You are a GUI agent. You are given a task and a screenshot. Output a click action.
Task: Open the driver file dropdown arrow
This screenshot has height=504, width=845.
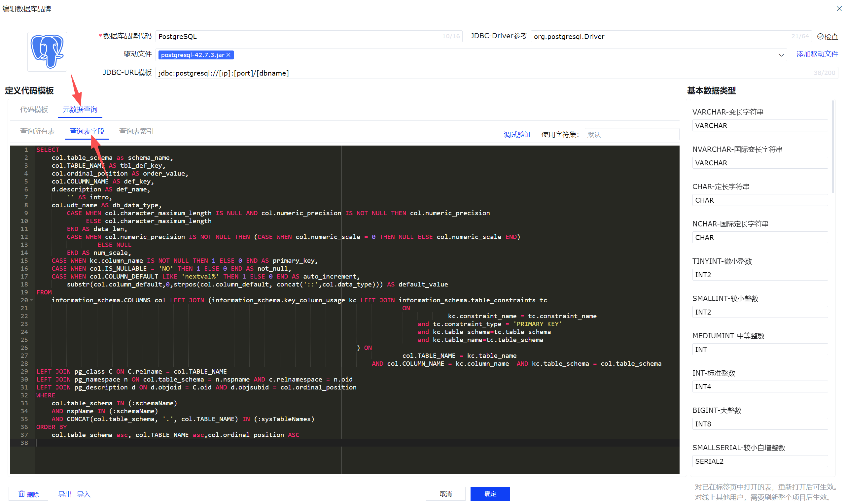[781, 55]
